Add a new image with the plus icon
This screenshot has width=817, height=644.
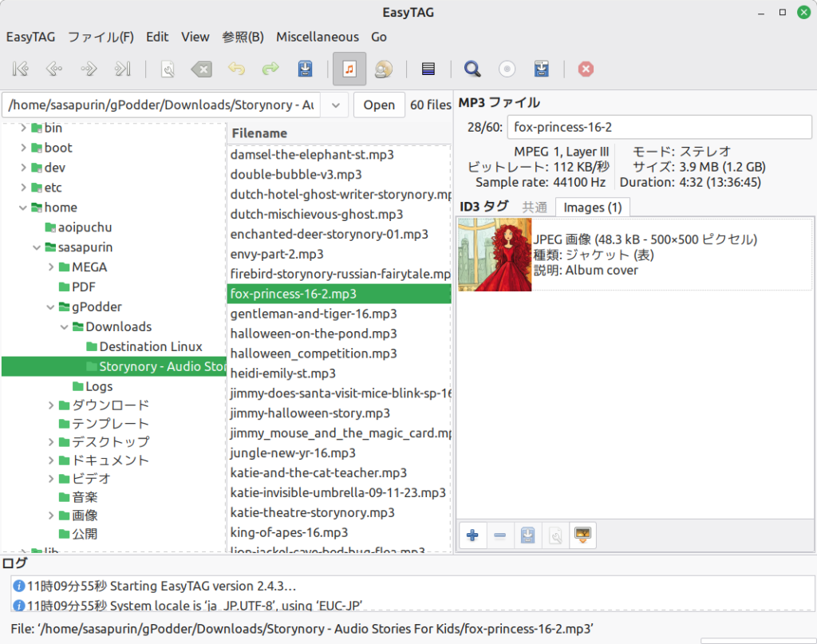click(472, 535)
